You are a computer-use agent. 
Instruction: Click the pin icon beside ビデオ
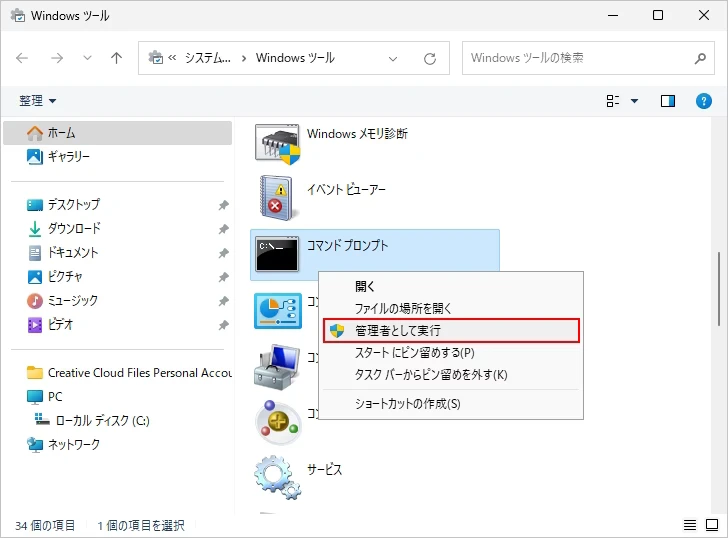(224, 325)
